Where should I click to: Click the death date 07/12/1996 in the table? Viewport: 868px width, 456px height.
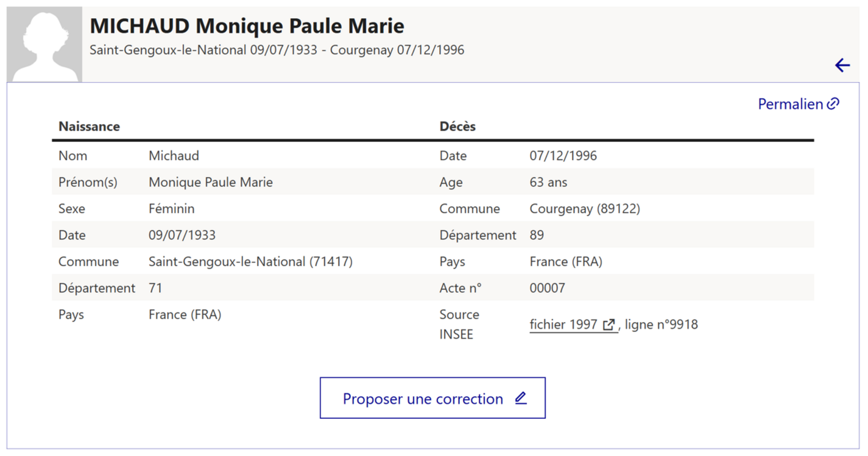click(x=563, y=156)
